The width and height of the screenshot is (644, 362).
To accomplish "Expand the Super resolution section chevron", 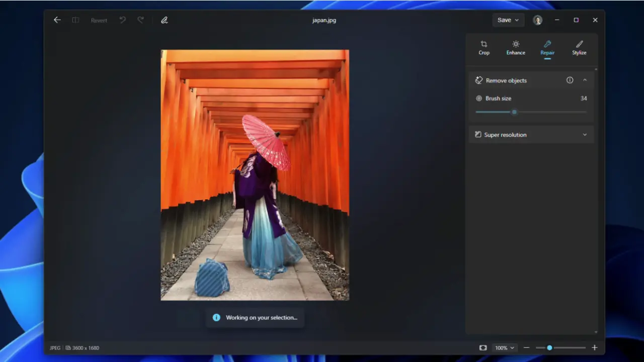I will 585,135.
